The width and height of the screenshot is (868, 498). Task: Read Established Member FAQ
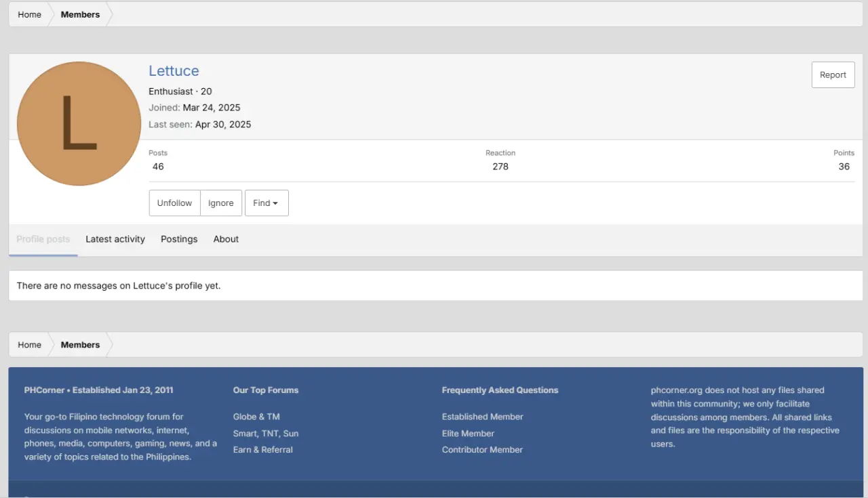click(x=483, y=417)
